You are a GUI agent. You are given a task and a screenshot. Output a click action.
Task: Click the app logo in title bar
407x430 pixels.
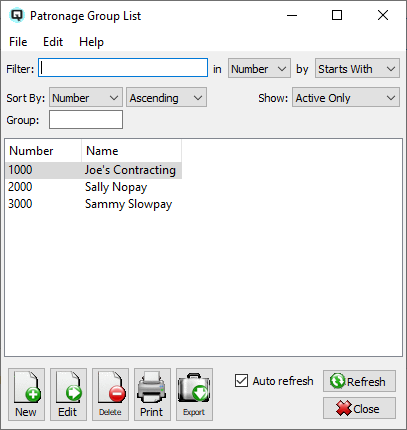tap(17, 15)
